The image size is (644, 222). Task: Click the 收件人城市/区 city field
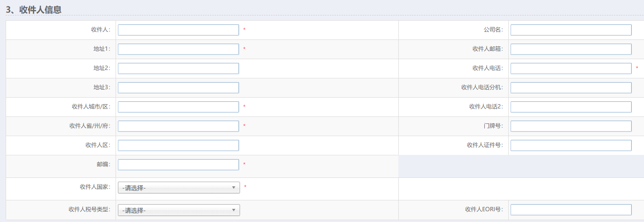coord(178,107)
